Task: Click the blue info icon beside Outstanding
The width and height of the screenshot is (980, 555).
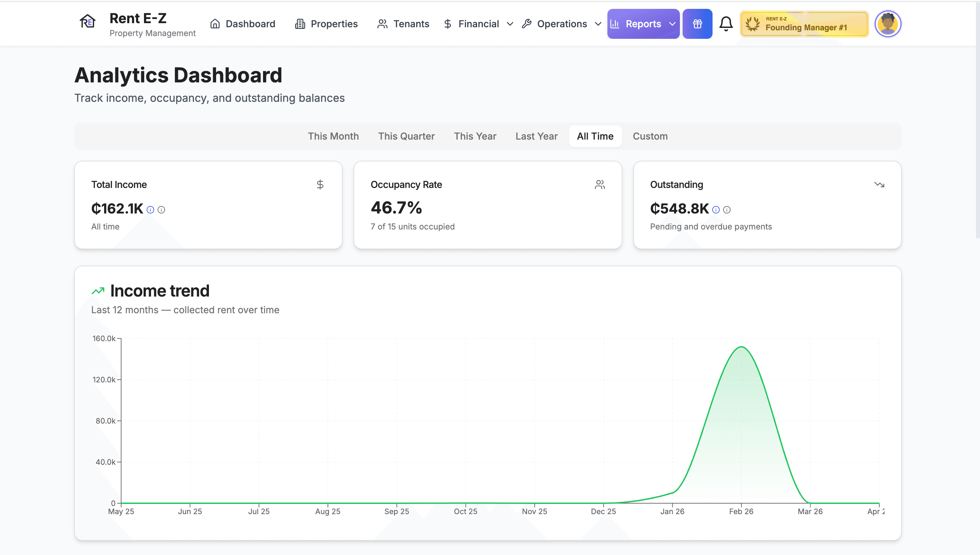Action: click(x=716, y=210)
